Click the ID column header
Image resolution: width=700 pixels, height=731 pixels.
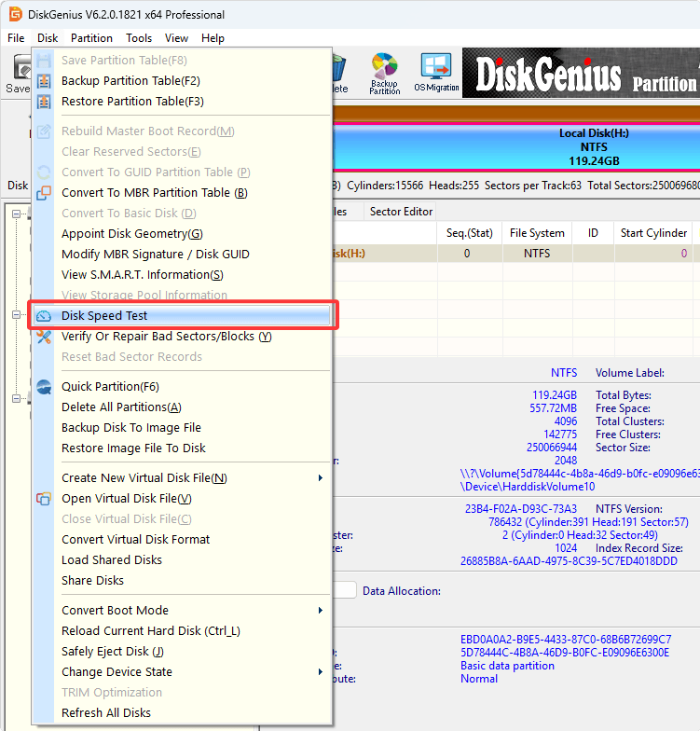coord(593,233)
